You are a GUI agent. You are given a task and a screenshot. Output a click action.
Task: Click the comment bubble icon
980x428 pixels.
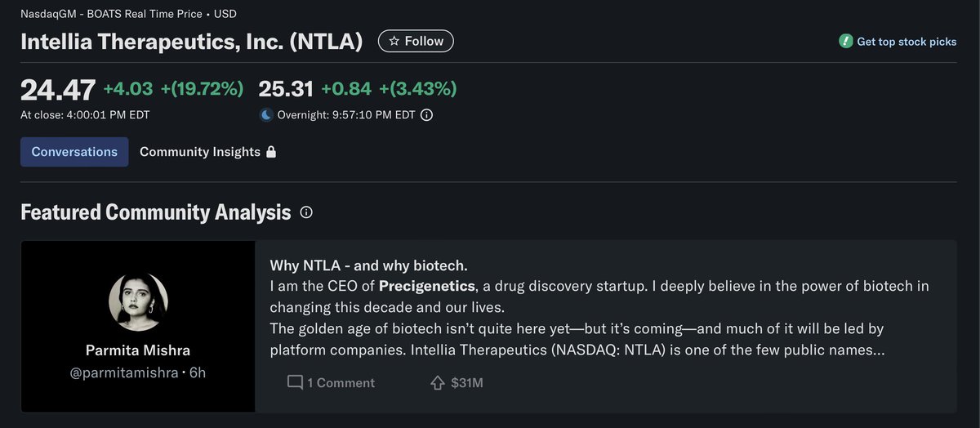(x=295, y=382)
